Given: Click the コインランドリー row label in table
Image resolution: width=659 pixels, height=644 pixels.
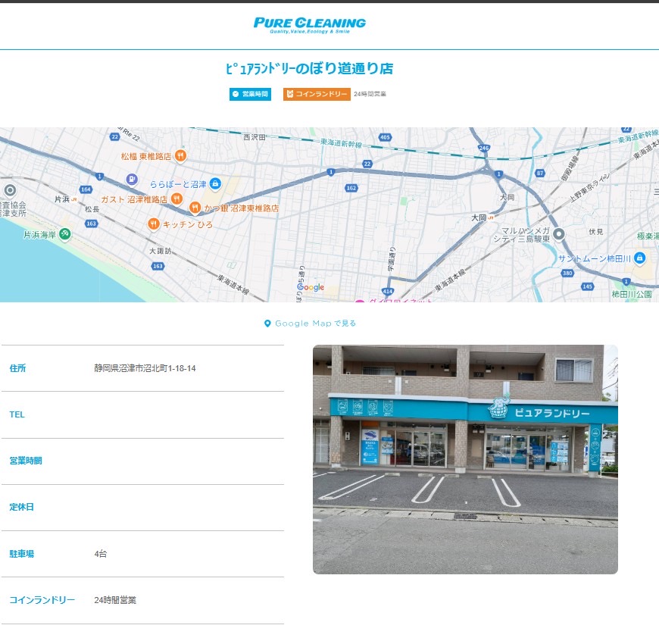Looking at the screenshot, I should [42, 600].
